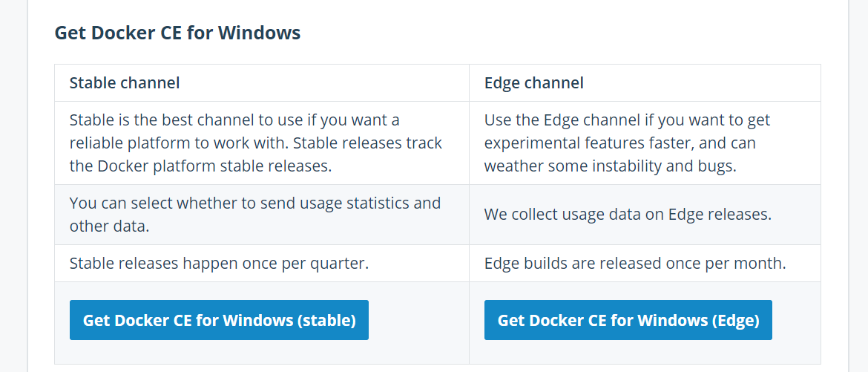Image resolution: width=868 pixels, height=372 pixels.
Task: Click the "Edge builds are released" cell
Action: [634, 263]
